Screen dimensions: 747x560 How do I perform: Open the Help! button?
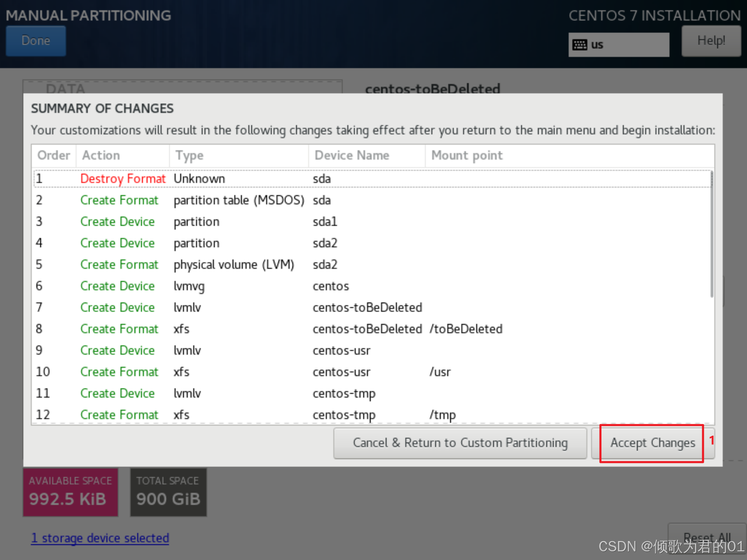711,41
